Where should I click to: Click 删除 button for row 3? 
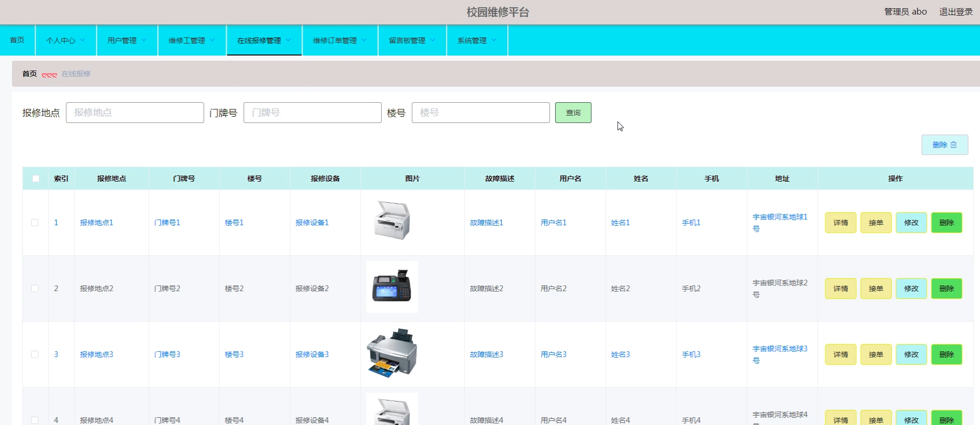pos(946,354)
